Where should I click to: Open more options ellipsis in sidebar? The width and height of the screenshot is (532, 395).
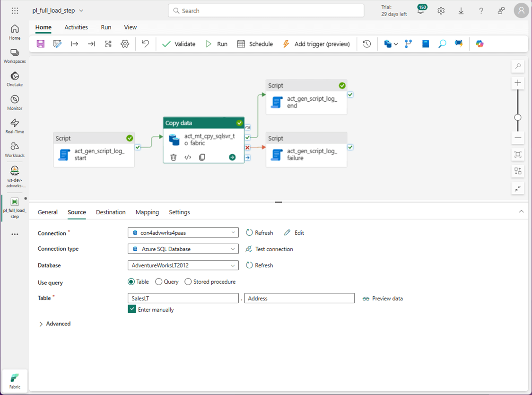[x=15, y=234]
